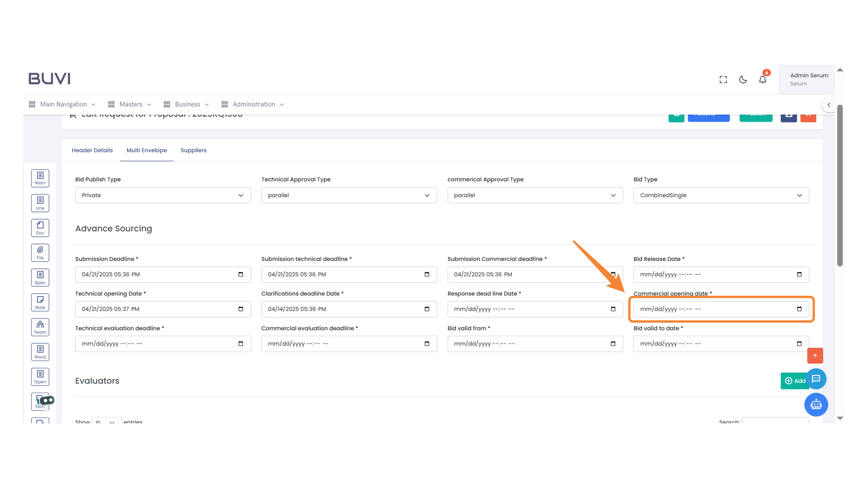
Task: Open the Technical Approval Type dropdown
Action: [349, 195]
